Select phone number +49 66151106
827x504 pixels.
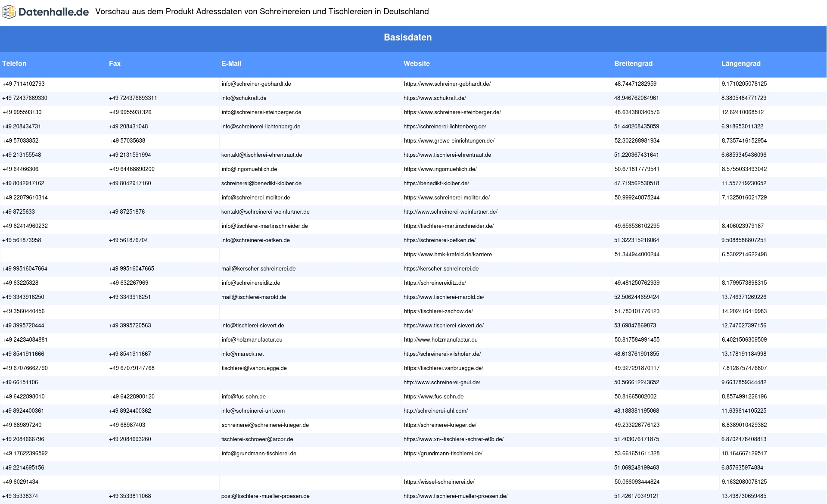pyautogui.click(x=20, y=383)
